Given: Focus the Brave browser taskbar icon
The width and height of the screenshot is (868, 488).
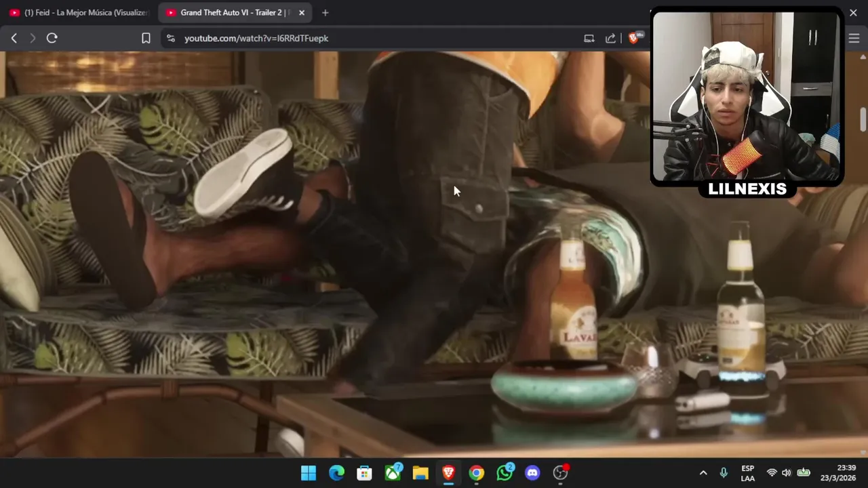Looking at the screenshot, I should (x=448, y=473).
